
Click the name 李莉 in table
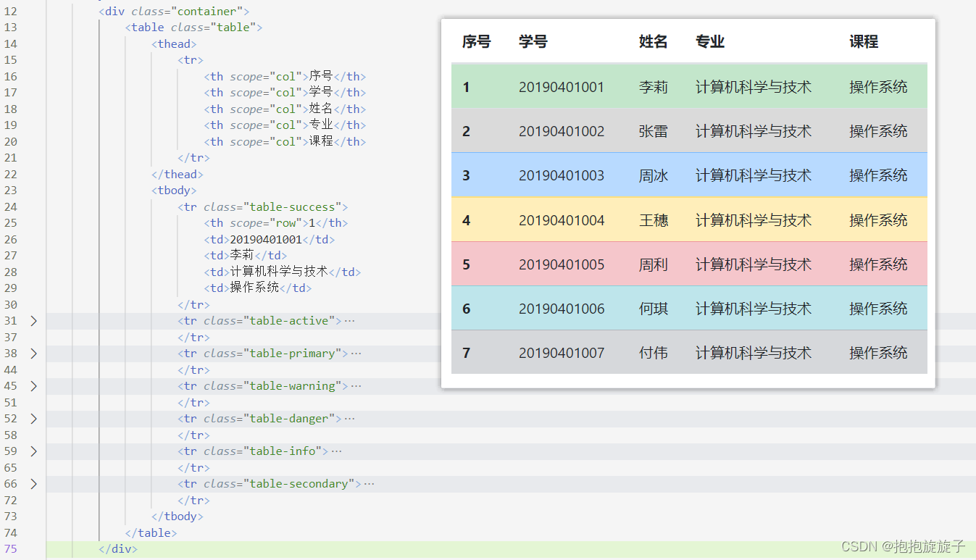pyautogui.click(x=654, y=87)
